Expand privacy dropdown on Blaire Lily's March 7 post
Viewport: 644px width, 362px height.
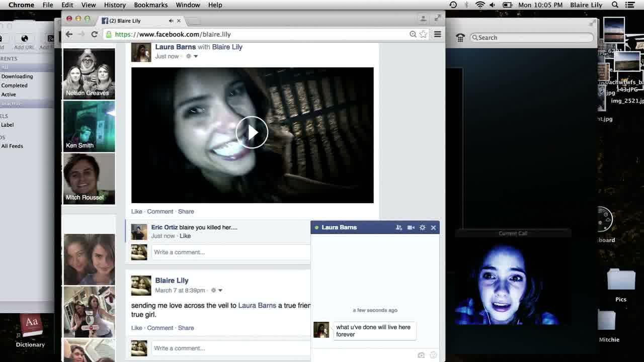(x=217, y=291)
